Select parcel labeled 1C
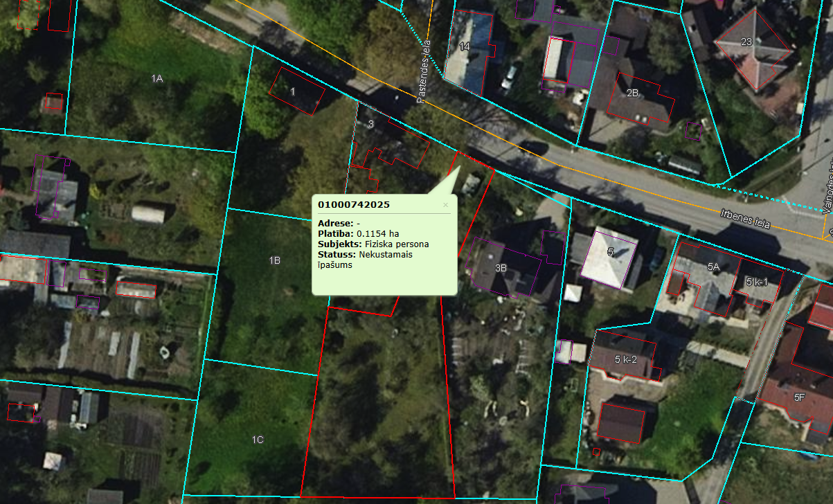 coord(258,440)
